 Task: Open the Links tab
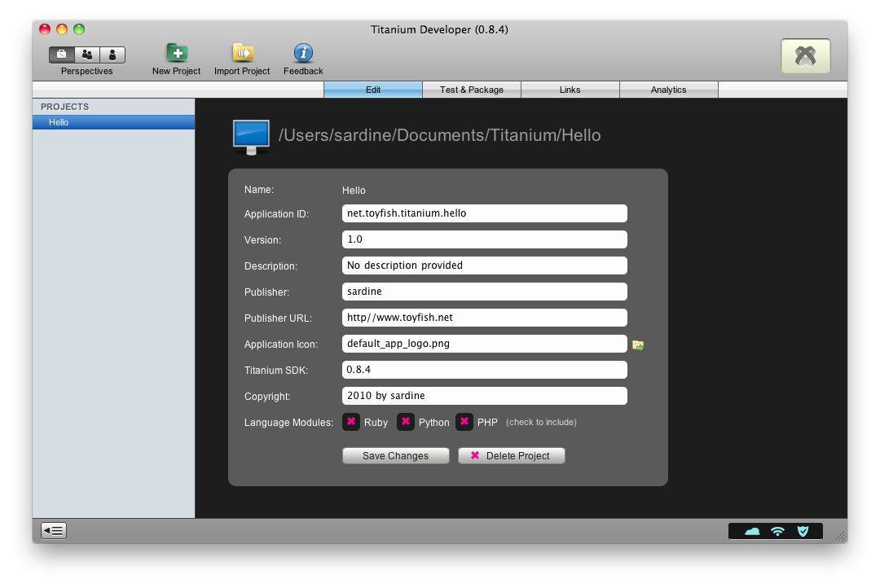[570, 90]
